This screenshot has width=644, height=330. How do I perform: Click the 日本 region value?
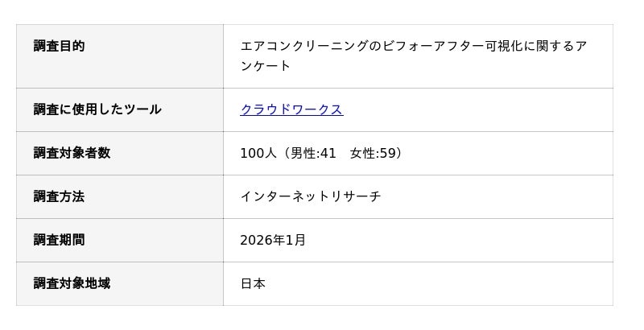[253, 283]
